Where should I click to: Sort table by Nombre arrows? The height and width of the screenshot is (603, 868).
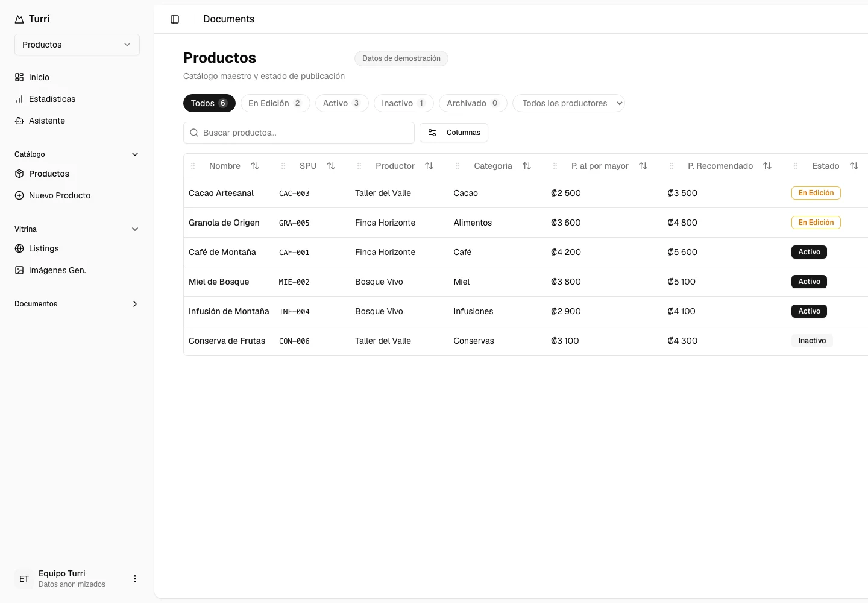pyautogui.click(x=255, y=166)
